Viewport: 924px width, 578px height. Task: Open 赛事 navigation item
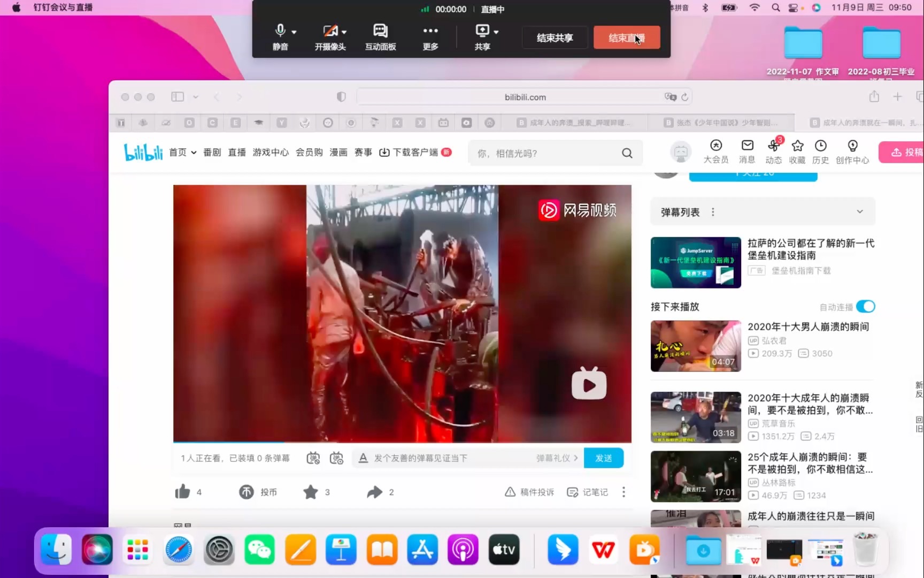coord(363,153)
